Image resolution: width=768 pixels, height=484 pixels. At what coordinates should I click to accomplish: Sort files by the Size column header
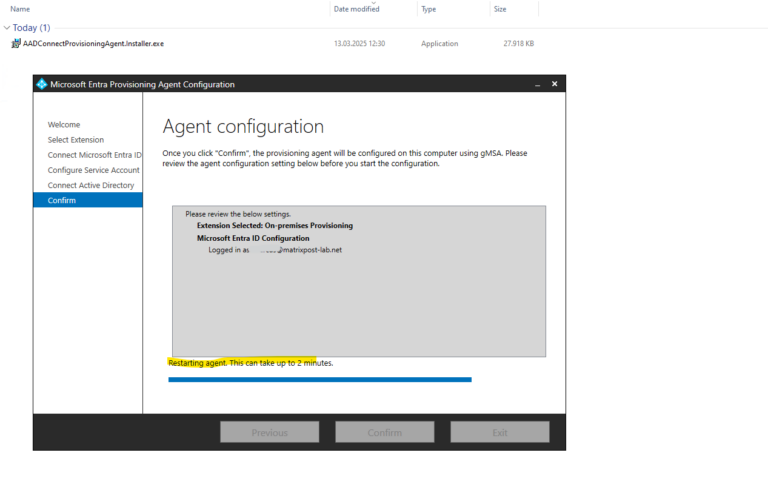[500, 9]
